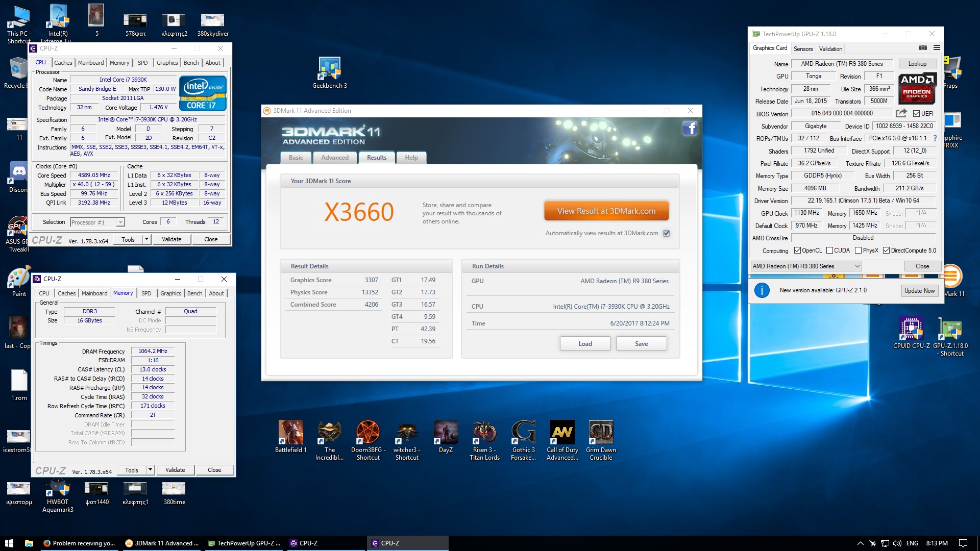Click View Result at 3DMark.com button
980x551 pixels.
click(606, 211)
